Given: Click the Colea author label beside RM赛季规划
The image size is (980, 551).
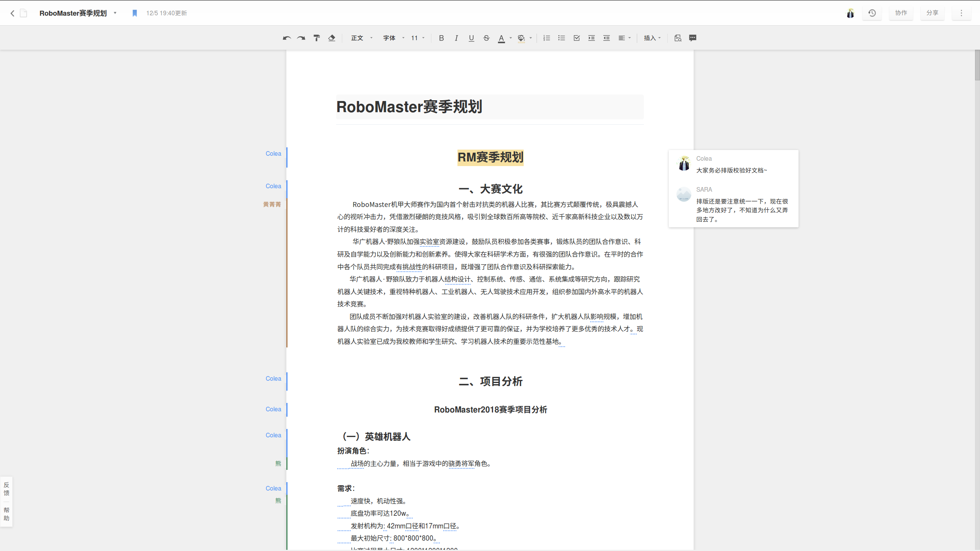Looking at the screenshot, I should click(273, 154).
